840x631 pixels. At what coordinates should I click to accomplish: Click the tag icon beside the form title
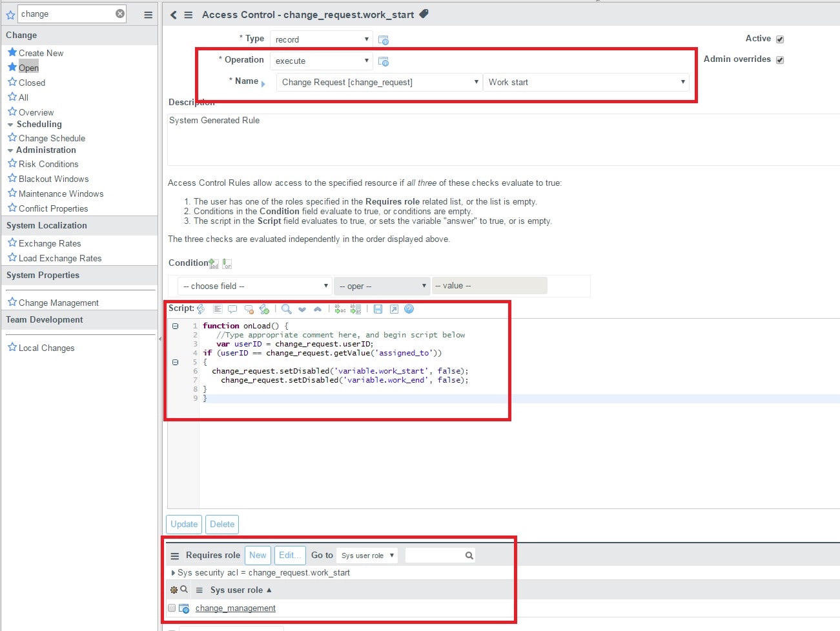pos(424,14)
